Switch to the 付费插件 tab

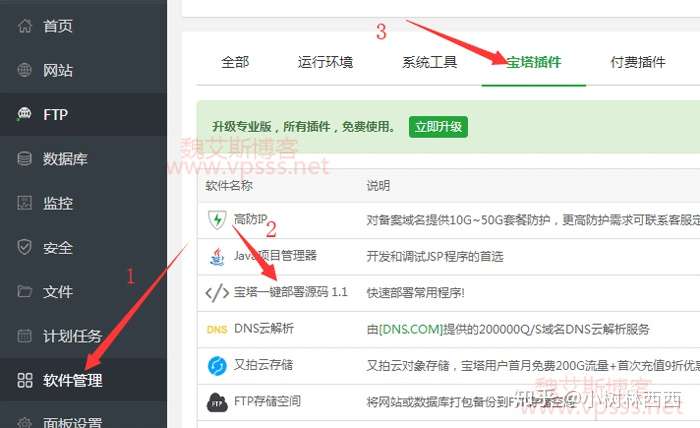tap(638, 62)
